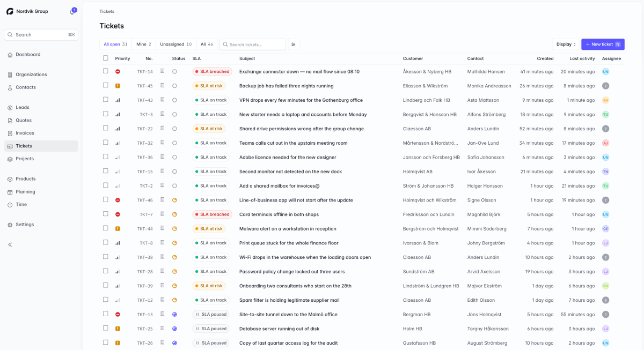
Task: Sort by the Last activity column header
Action: [x=582, y=58]
